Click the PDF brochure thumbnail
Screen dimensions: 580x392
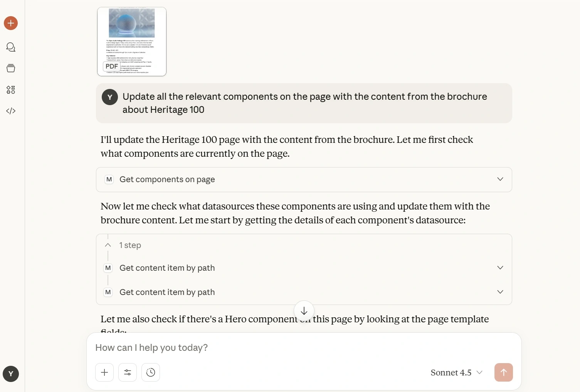pos(131,42)
